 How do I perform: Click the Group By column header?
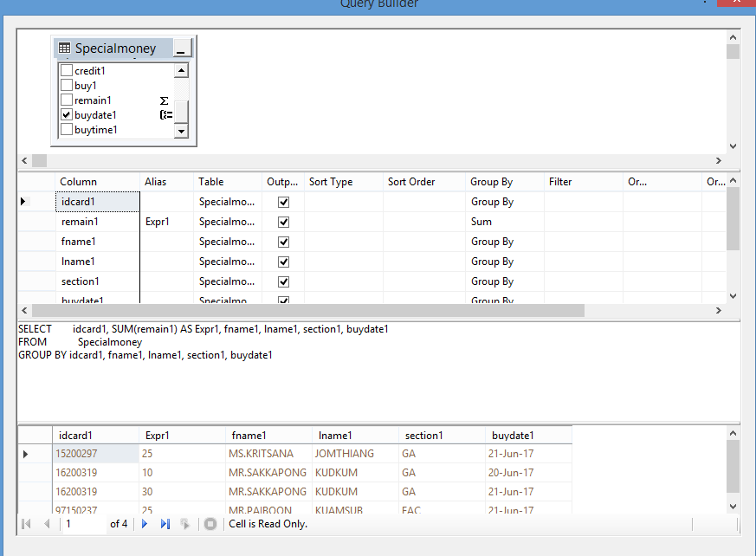pos(505,182)
